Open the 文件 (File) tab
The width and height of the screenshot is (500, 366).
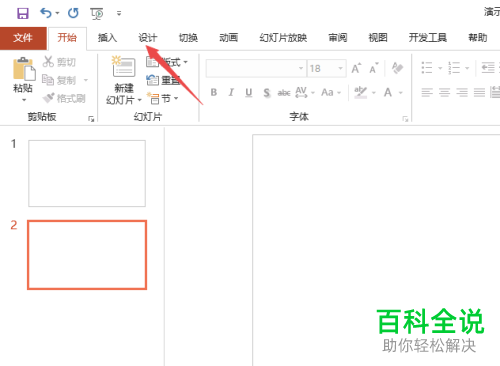coord(23,38)
